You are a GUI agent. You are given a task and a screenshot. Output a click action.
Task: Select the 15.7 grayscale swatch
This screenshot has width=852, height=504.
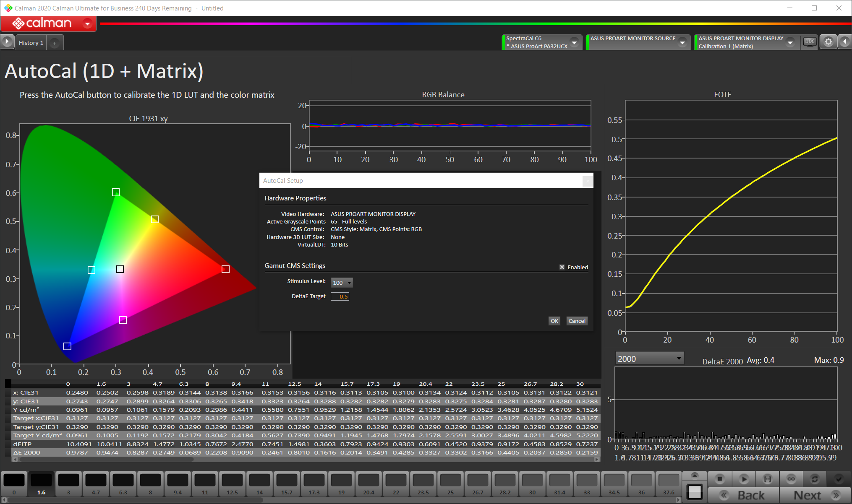[x=287, y=484]
